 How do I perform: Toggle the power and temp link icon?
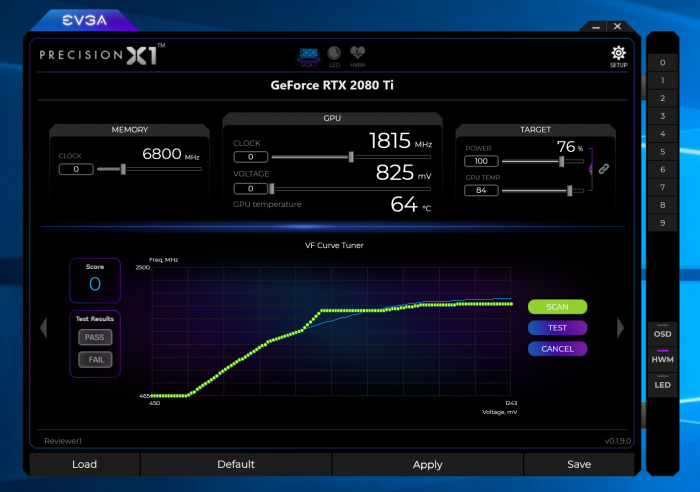pyautogui.click(x=604, y=169)
